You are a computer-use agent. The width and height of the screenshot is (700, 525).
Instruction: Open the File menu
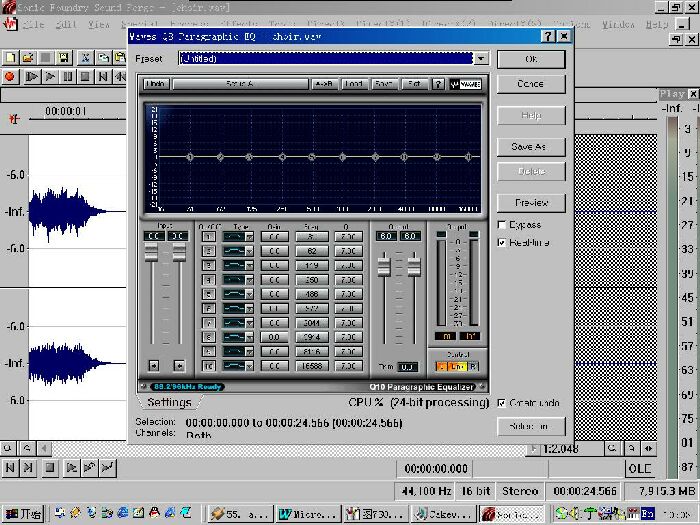point(33,24)
